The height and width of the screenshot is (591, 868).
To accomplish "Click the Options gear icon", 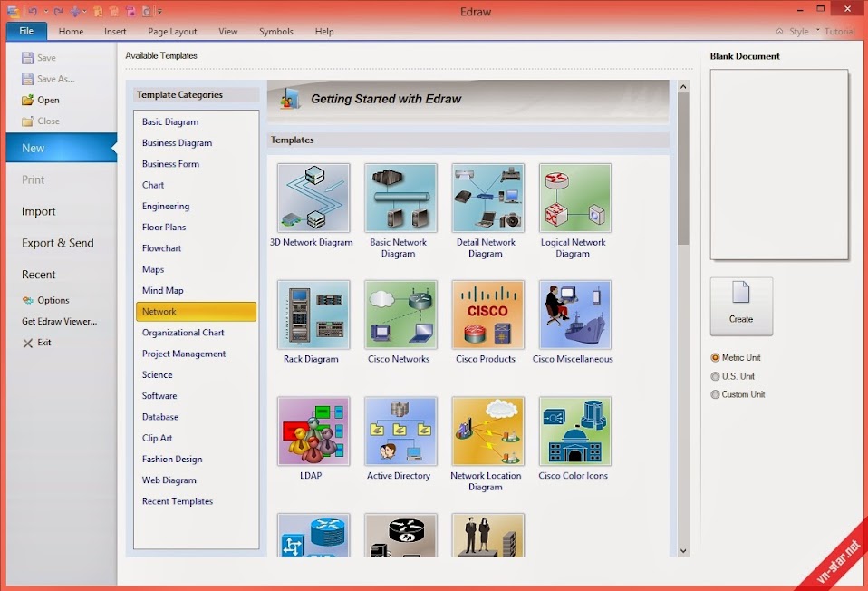I will (x=28, y=300).
